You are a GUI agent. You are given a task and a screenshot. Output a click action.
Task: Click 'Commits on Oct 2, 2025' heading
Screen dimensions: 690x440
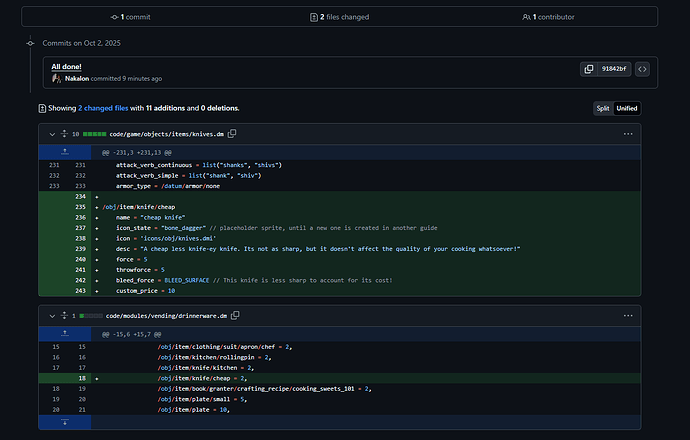click(x=81, y=43)
